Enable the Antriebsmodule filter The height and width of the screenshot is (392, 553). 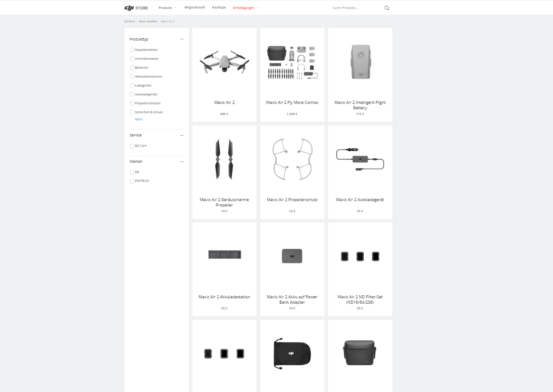(132, 59)
